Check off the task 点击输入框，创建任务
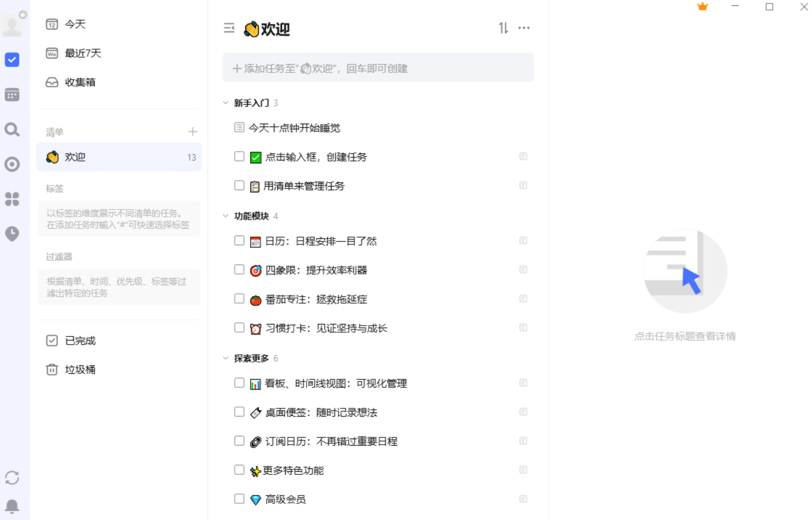This screenshot has height=520, width=812. tap(239, 156)
